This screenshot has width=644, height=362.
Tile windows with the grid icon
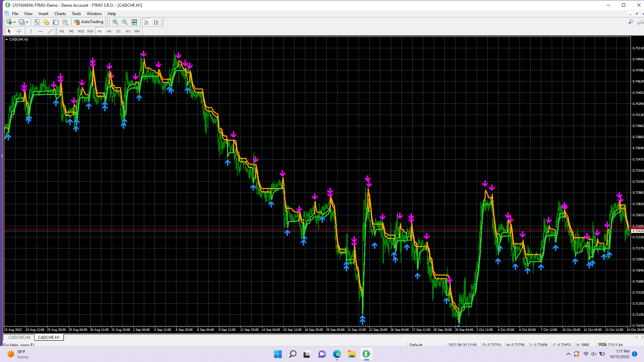(x=134, y=22)
